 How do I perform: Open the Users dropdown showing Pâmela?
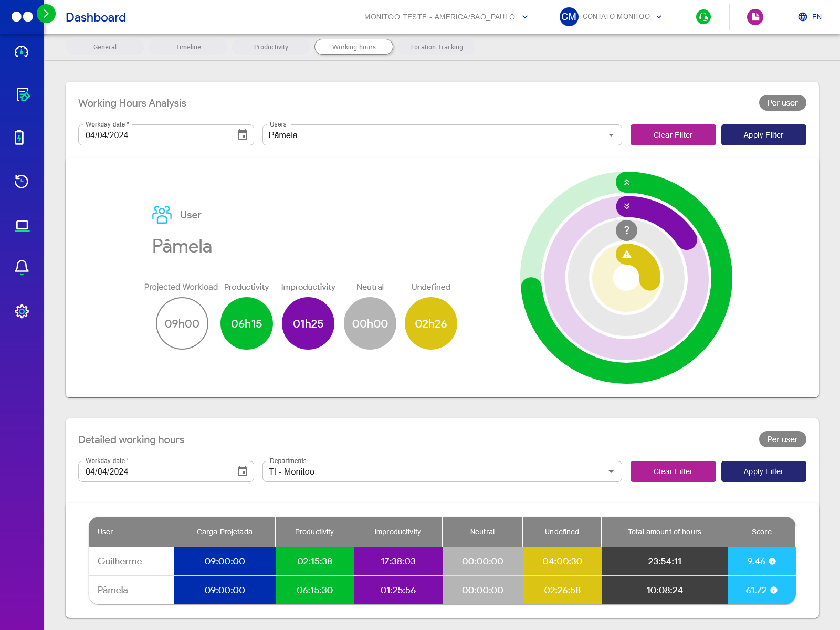[611, 135]
